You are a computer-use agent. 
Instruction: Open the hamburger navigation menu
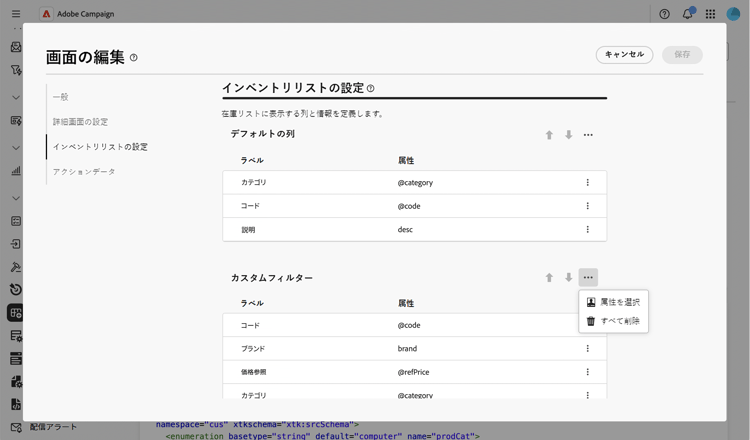click(x=16, y=14)
